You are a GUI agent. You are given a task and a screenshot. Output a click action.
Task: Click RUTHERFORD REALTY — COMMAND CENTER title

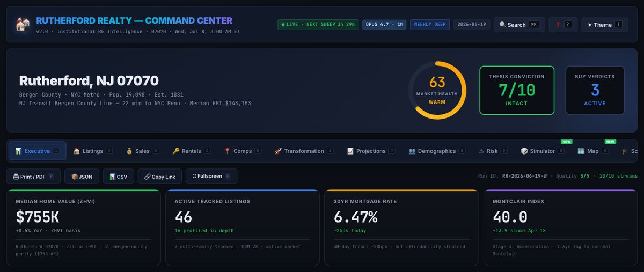pos(134,20)
